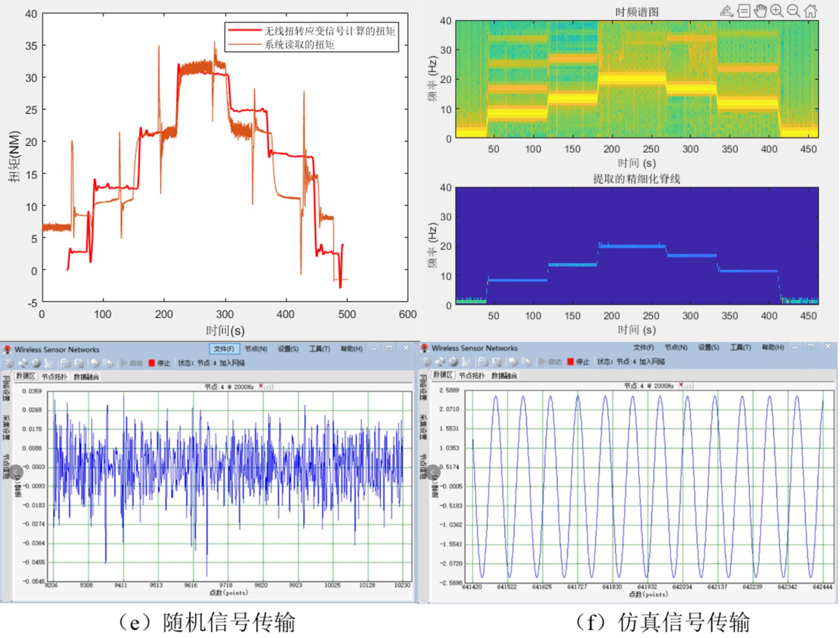Click the save disk icon in left toolbar
Viewport: 840px width, 638px height.
79,363
